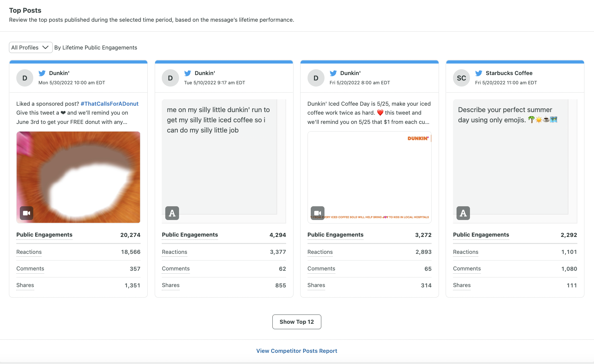
Task: Open View Competitor Posts Report link
Action: pyautogui.click(x=297, y=351)
